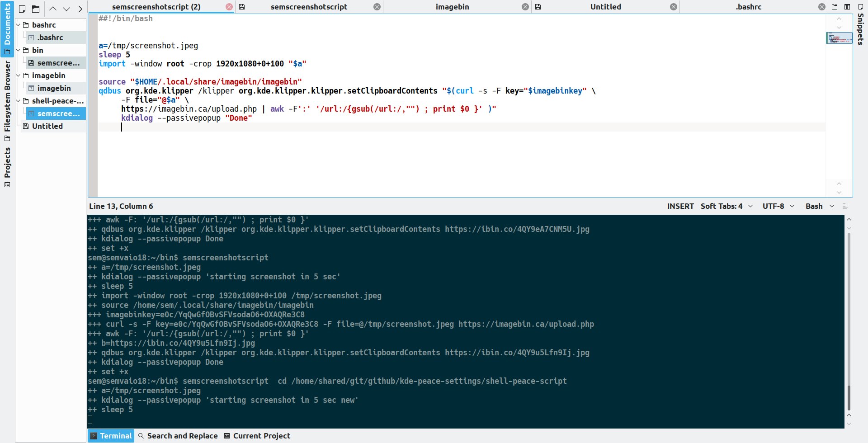Select the imagebin folder label
The width and height of the screenshot is (868, 443).
(x=48, y=75)
